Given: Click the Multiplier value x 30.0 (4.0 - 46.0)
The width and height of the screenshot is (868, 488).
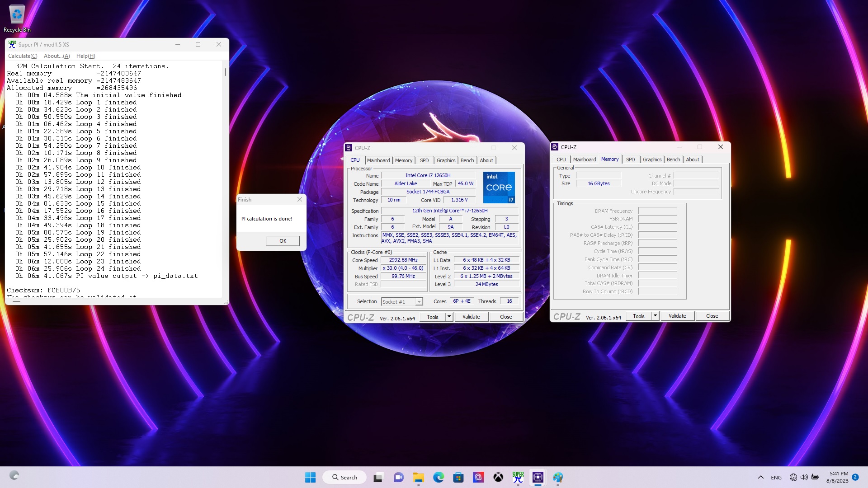Looking at the screenshot, I should click(403, 268).
